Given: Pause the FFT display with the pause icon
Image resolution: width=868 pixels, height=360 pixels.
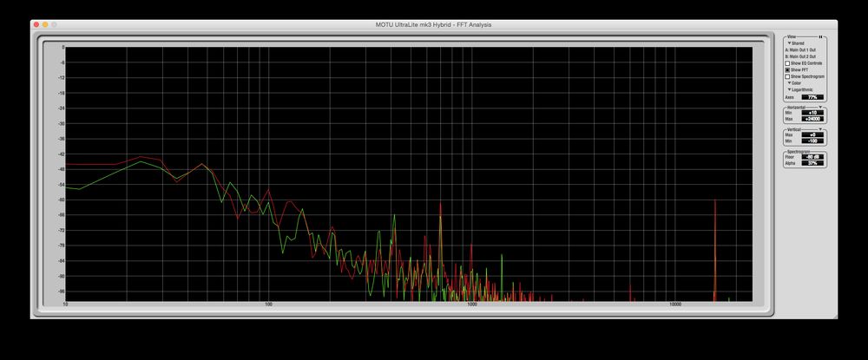Looking at the screenshot, I should pos(821,37).
